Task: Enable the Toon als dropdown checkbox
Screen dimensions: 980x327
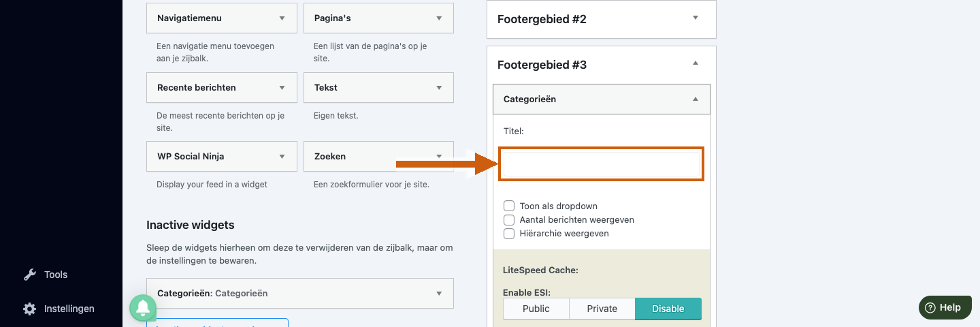Action: point(509,206)
